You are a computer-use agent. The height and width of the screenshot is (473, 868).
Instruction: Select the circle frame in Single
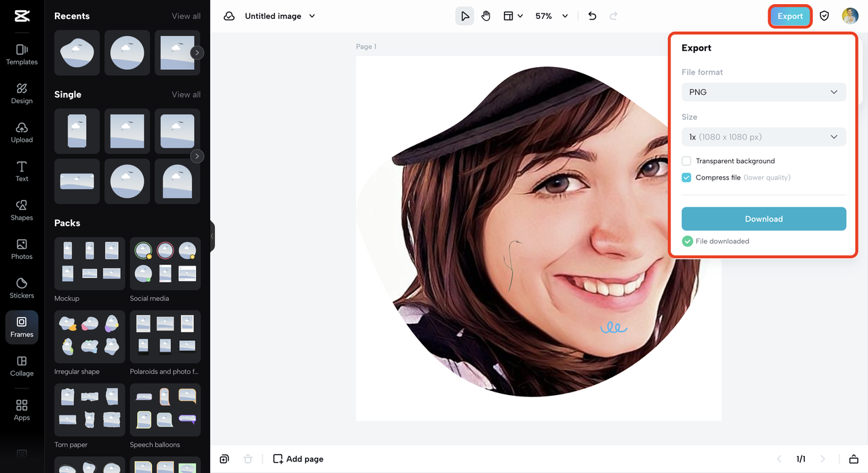pyautogui.click(x=127, y=182)
